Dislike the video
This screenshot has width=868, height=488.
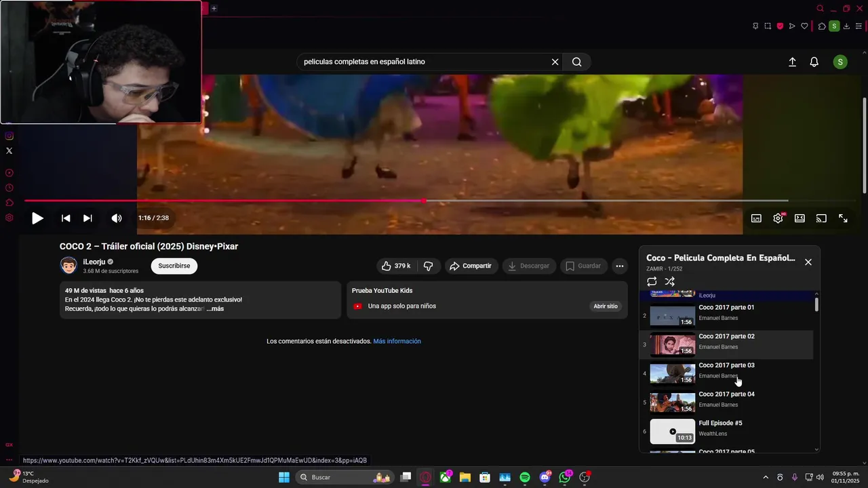[428, 266]
